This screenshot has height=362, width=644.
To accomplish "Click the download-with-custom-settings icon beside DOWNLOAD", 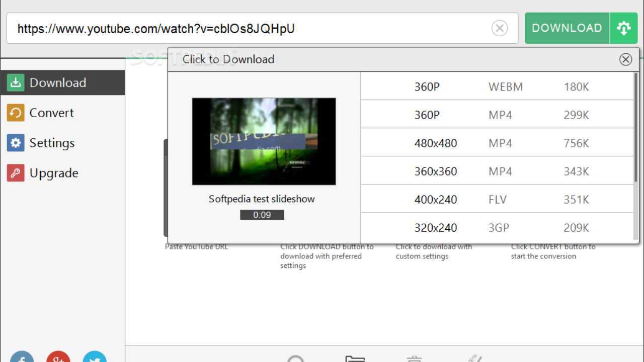I will pos(624,28).
